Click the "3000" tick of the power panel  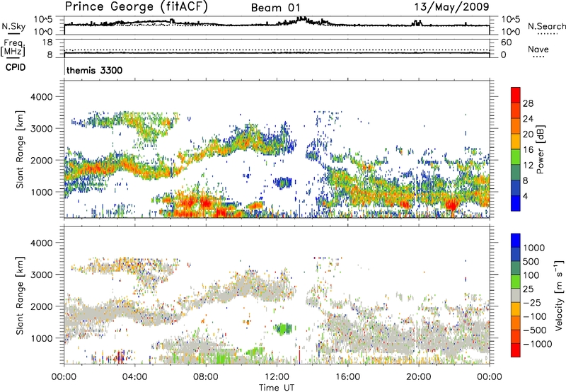point(42,129)
